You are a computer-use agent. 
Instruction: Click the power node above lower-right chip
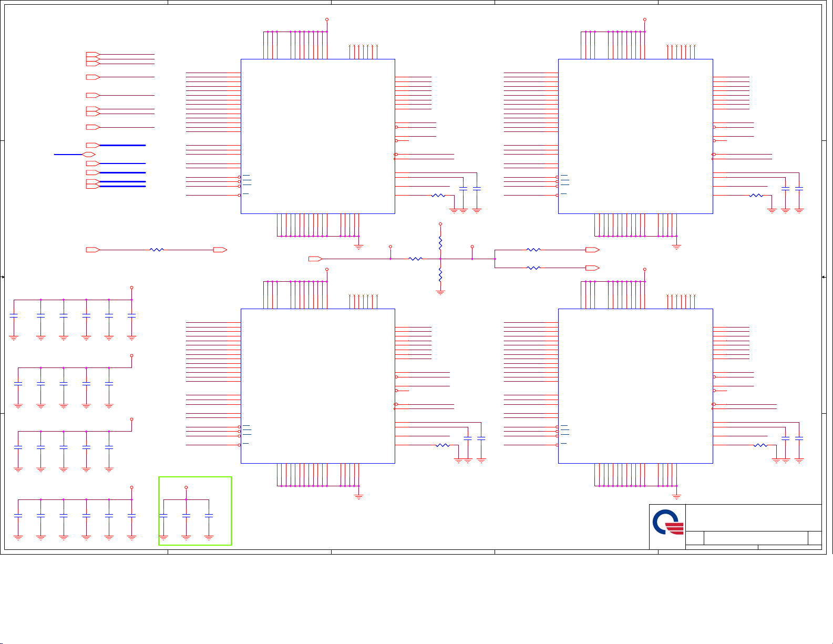click(x=645, y=269)
